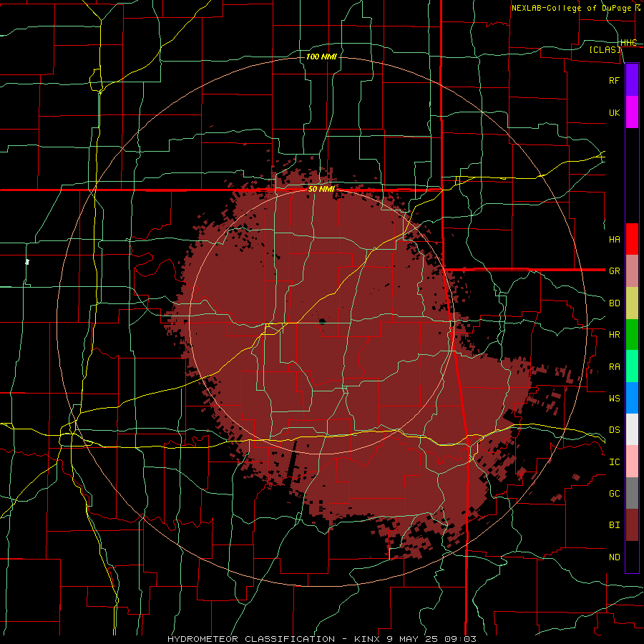
Task: Pick the HR green legend swatch
Action: [x=632, y=335]
